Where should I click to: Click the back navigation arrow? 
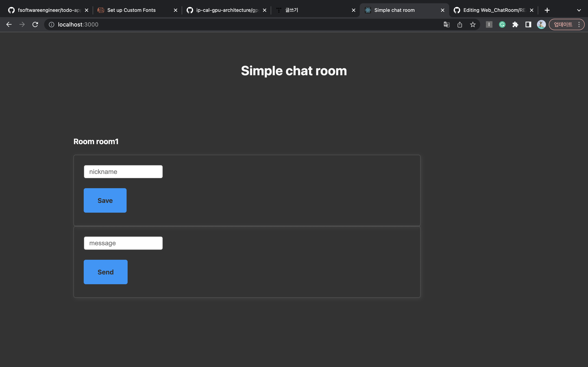click(9, 24)
